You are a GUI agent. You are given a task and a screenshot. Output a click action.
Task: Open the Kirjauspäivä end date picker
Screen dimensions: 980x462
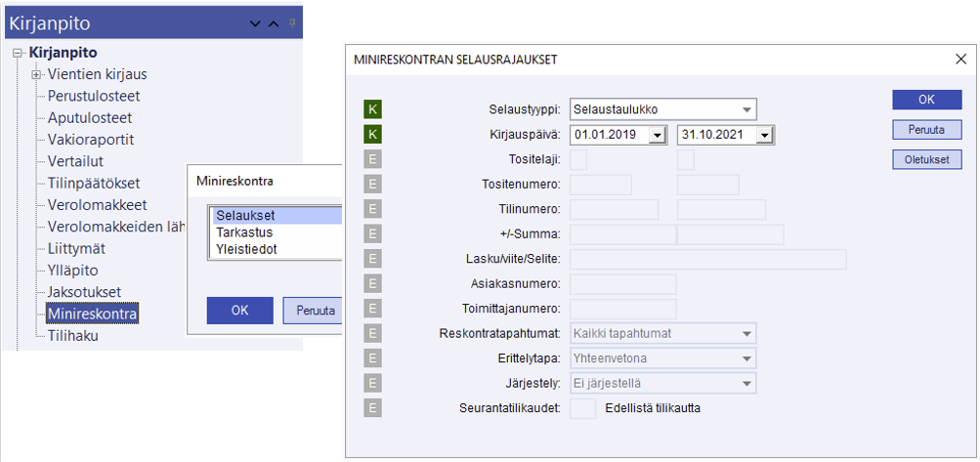click(x=764, y=135)
